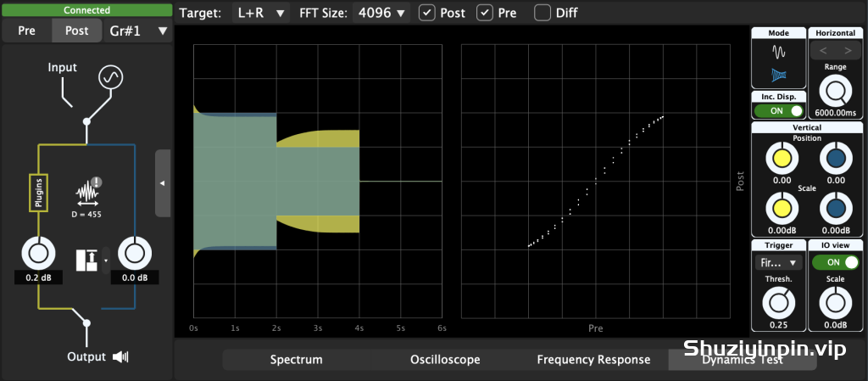The height and width of the screenshot is (381, 868).
Task: Click the 0.0 dB gain field
Action: point(135,278)
